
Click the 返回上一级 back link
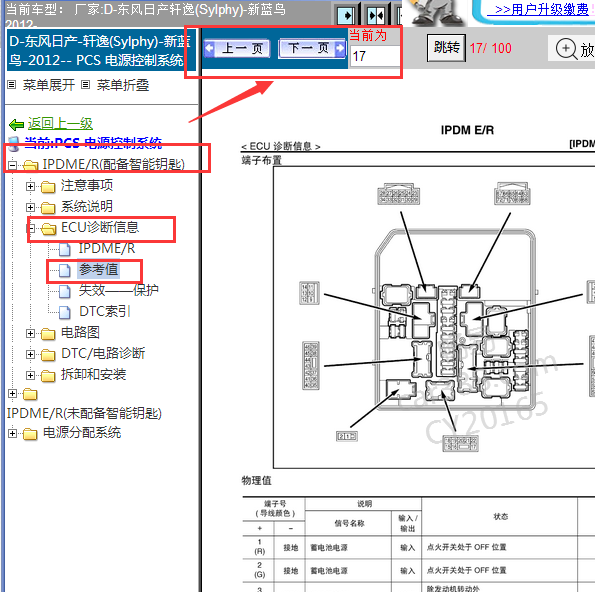tap(60, 123)
